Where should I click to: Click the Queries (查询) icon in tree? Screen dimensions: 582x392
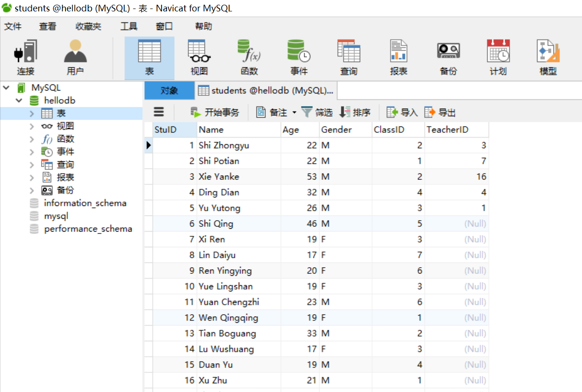click(x=47, y=165)
